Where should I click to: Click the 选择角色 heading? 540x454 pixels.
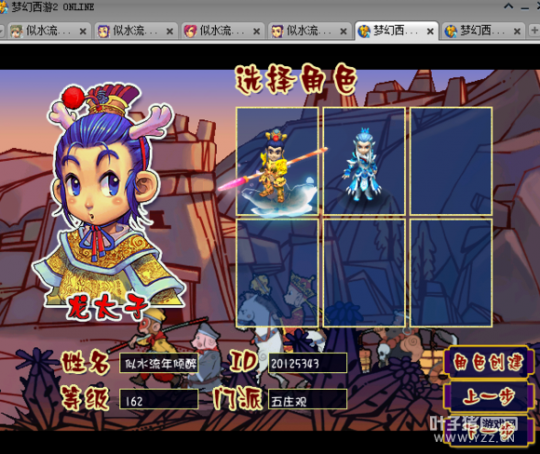296,80
